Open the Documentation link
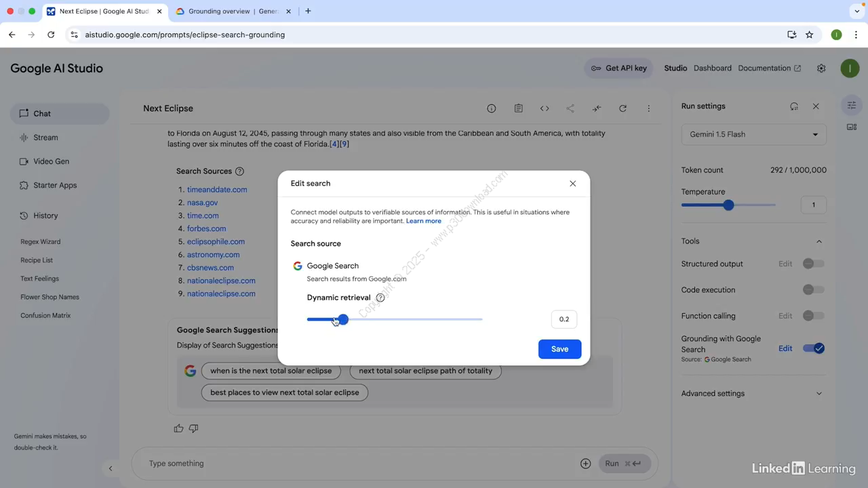The width and height of the screenshot is (868, 488). tap(769, 68)
